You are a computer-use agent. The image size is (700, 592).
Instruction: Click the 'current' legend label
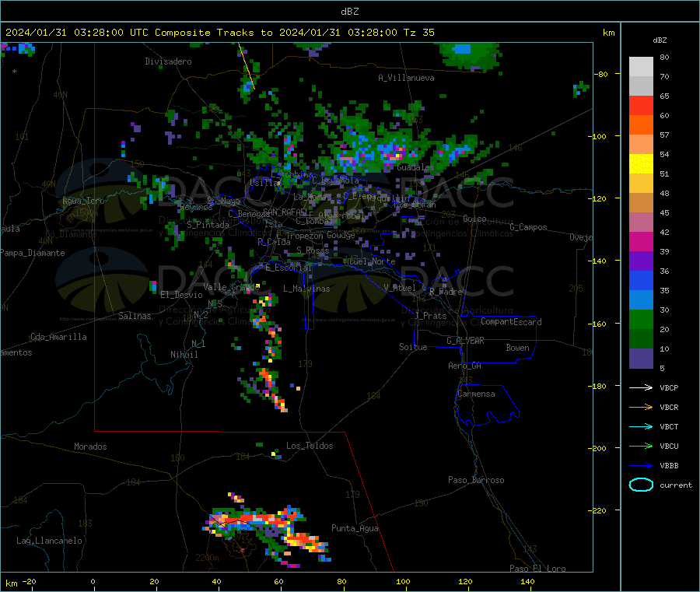click(x=676, y=485)
